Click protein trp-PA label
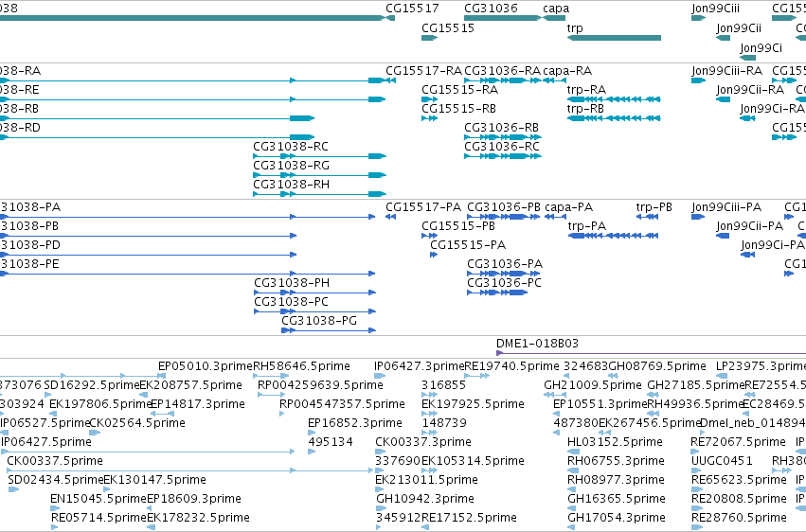The image size is (806, 532). [587, 226]
